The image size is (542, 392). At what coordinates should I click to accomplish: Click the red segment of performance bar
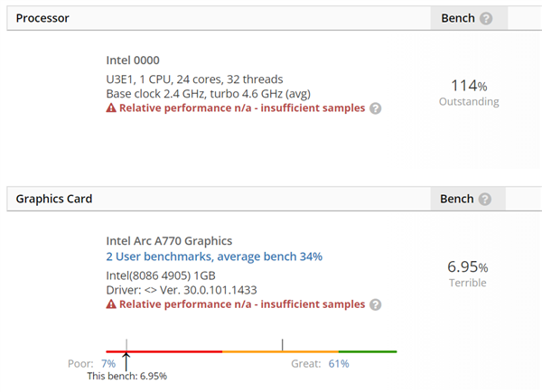tap(172, 351)
